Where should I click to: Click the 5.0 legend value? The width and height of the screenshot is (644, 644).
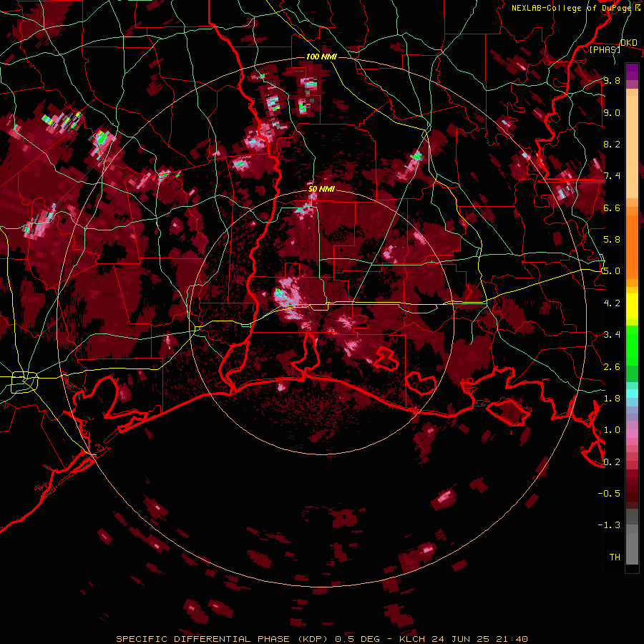612,271
